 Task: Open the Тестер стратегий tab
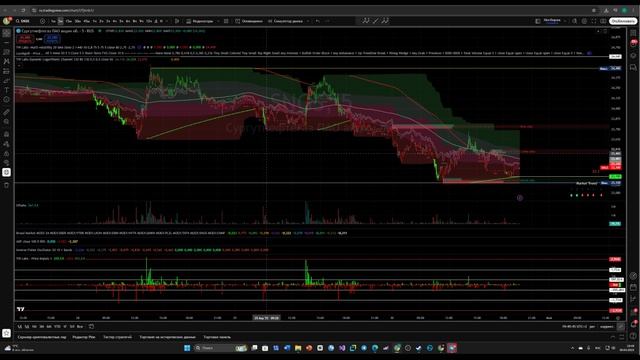pyautogui.click(x=118, y=337)
